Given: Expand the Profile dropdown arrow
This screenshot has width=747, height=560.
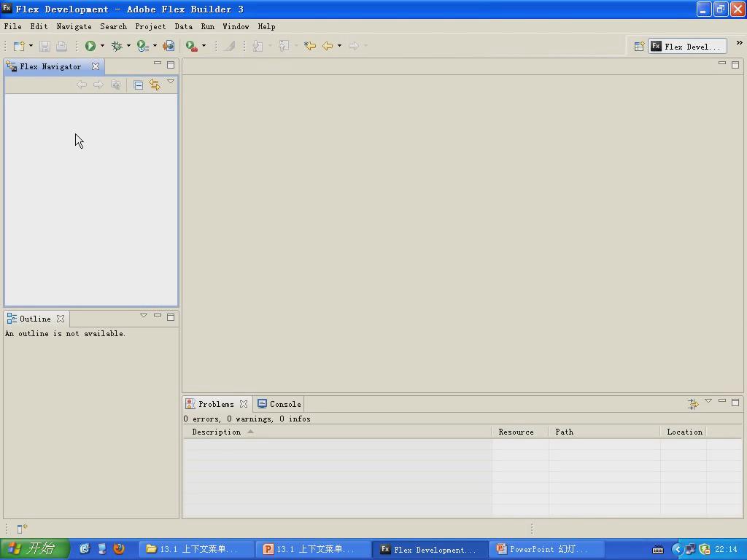Looking at the screenshot, I should coord(155,46).
